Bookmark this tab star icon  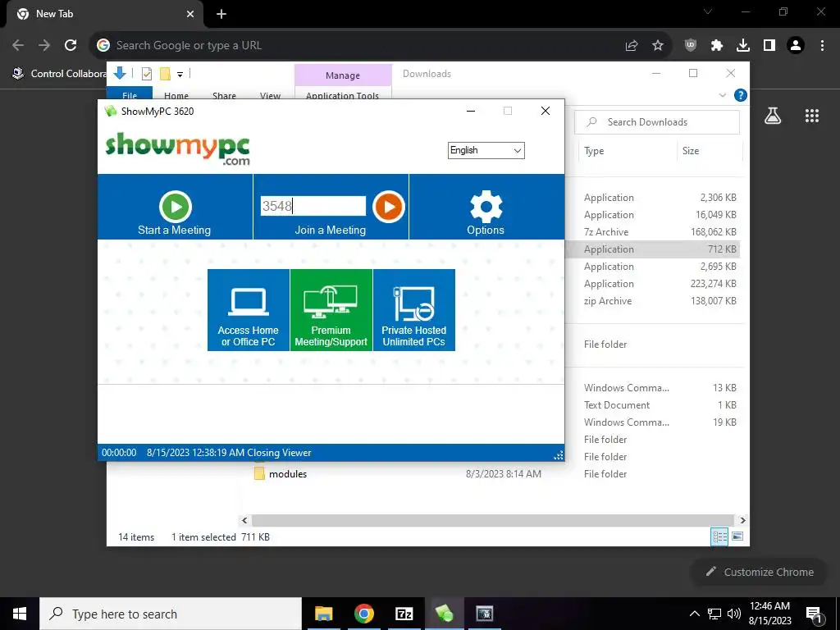(x=658, y=46)
